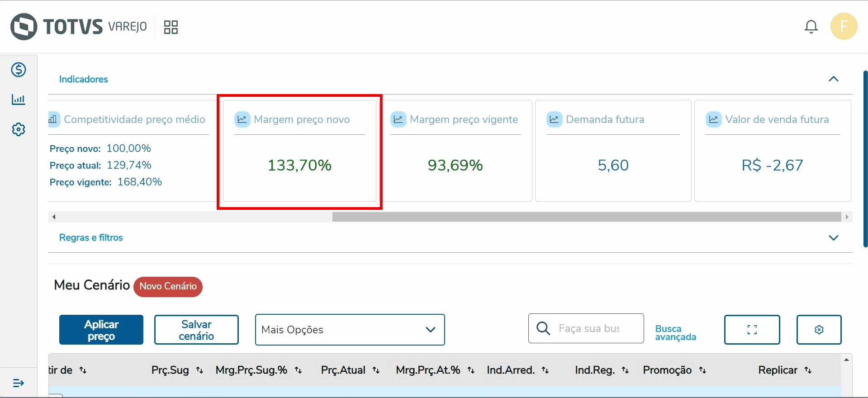Collapse the Indicadores section chevron

tap(833, 79)
